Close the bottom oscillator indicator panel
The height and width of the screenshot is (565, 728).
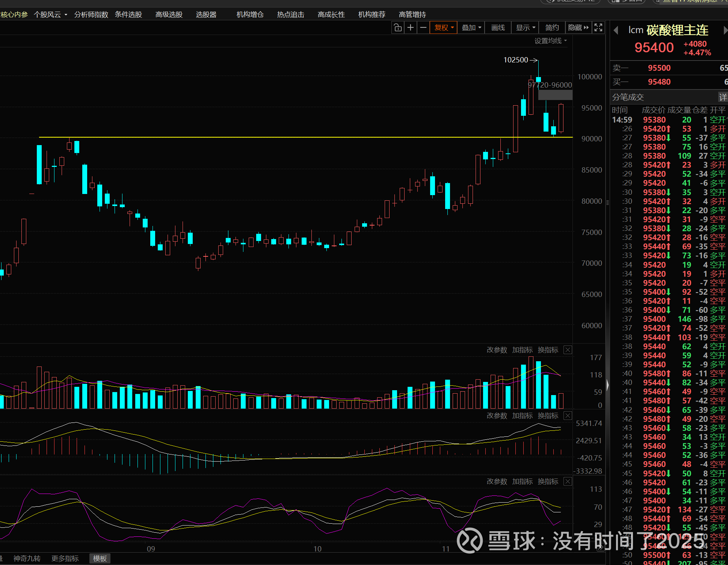pos(568,482)
